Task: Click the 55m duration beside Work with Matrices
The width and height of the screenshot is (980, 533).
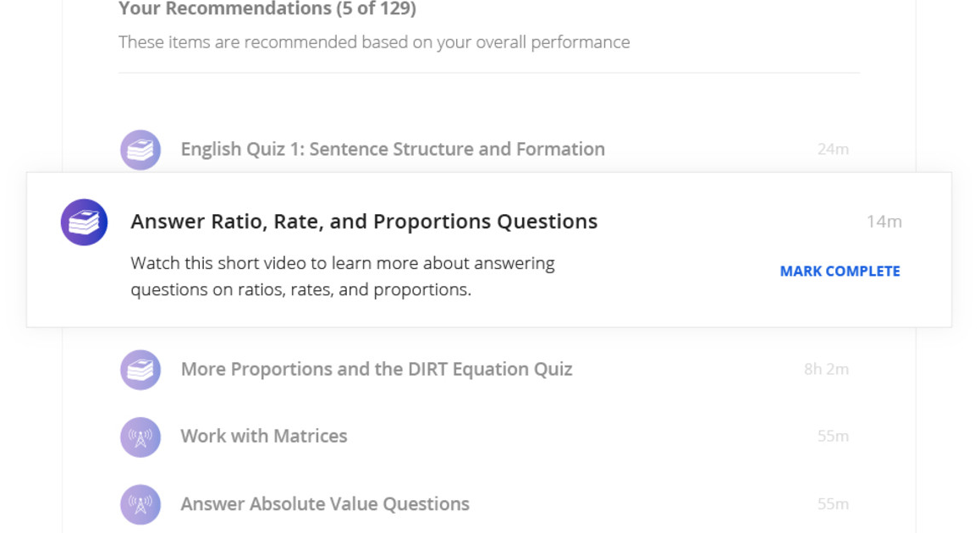Action: pyautogui.click(x=833, y=437)
